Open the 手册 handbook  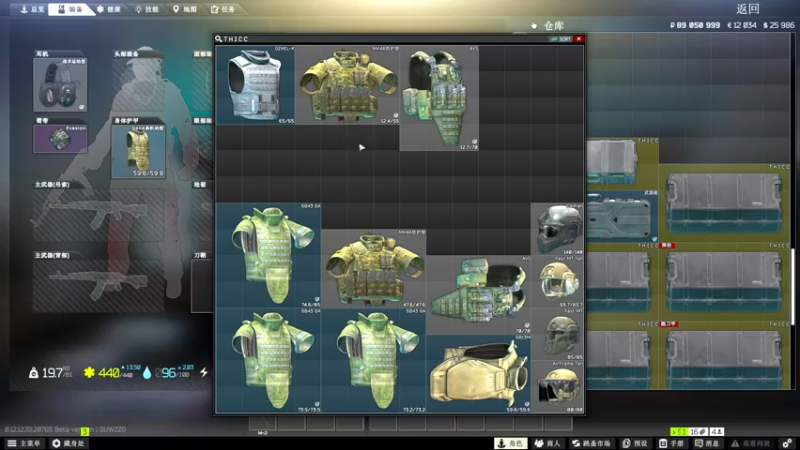tap(671, 443)
